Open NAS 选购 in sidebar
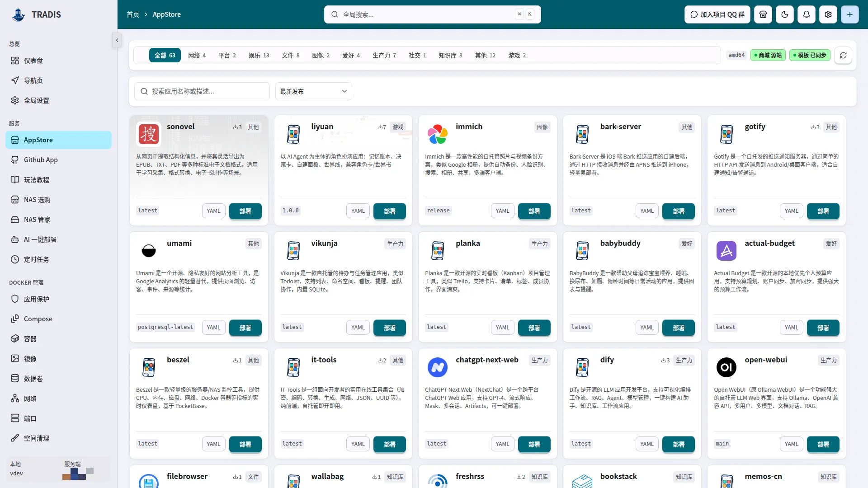Screen dimensions: 868x488 58,200
